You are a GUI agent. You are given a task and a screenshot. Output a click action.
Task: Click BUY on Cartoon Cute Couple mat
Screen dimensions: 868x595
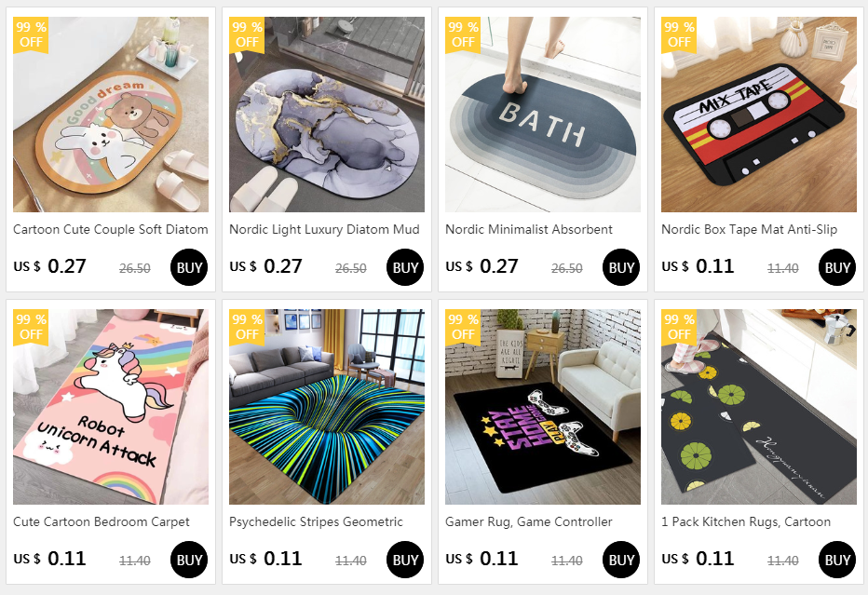[189, 267]
